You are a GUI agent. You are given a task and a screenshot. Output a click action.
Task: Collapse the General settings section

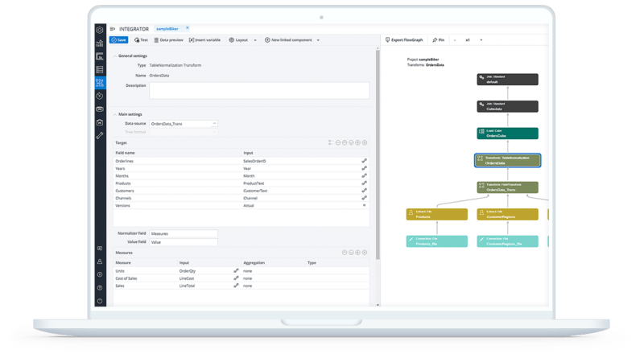(x=114, y=56)
